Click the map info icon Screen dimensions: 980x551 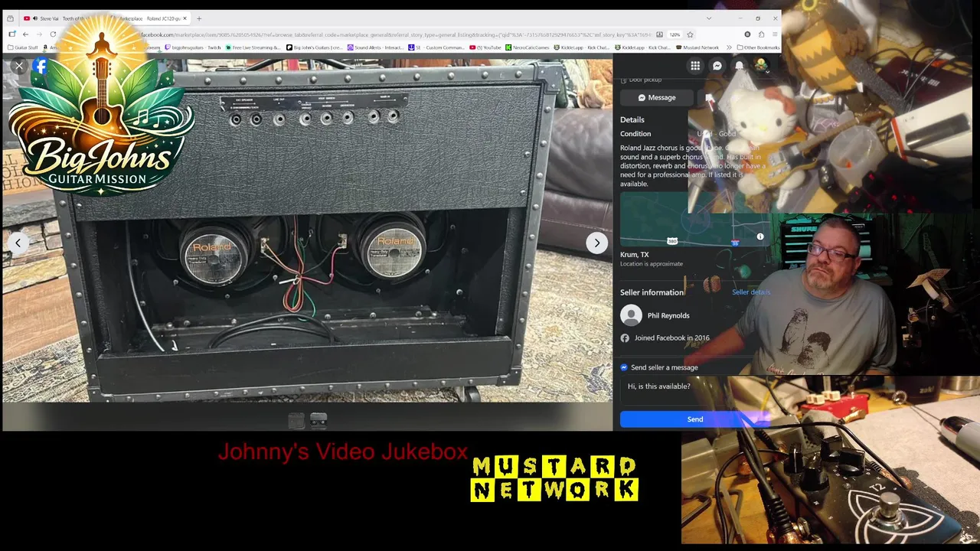(760, 236)
